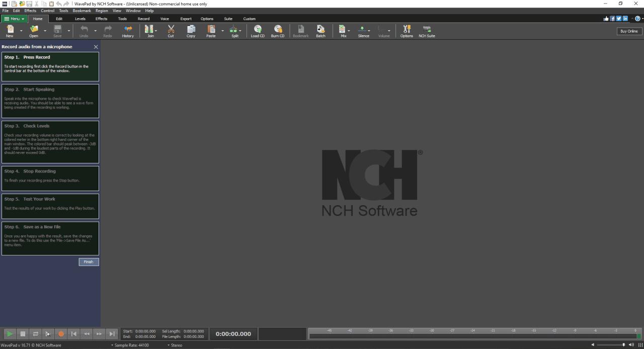Screen dimensions: 644x349
Task: Expand the Sample Rate 44100 dropdown
Action: pos(132,345)
